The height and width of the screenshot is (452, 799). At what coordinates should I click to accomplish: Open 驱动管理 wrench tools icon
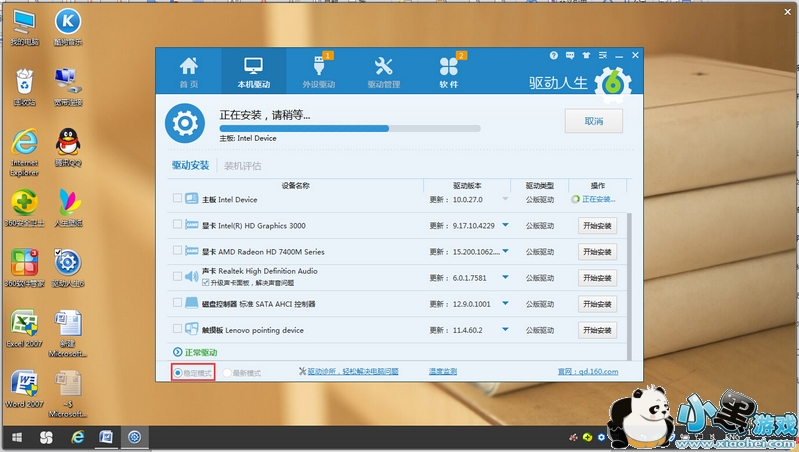point(383,71)
